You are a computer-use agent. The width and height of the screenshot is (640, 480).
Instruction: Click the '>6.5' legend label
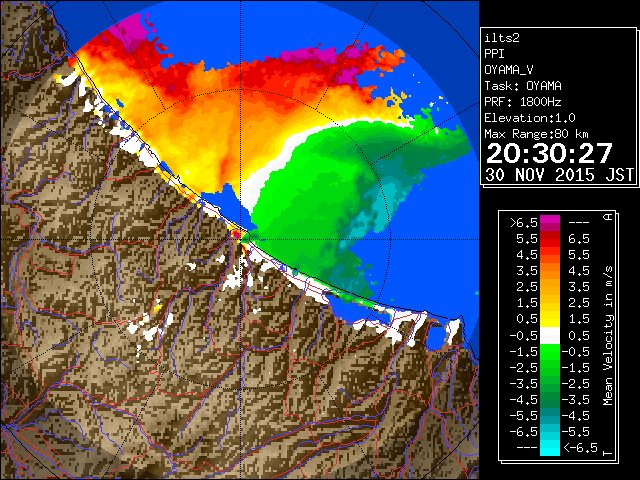pyautogui.click(x=524, y=223)
